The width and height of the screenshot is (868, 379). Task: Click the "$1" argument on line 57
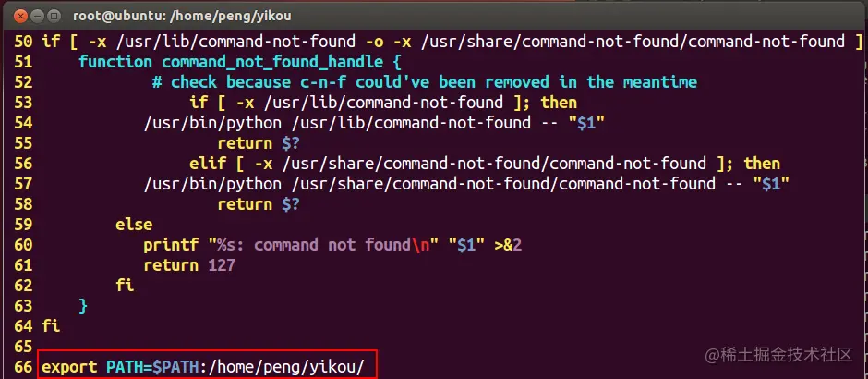[770, 183]
